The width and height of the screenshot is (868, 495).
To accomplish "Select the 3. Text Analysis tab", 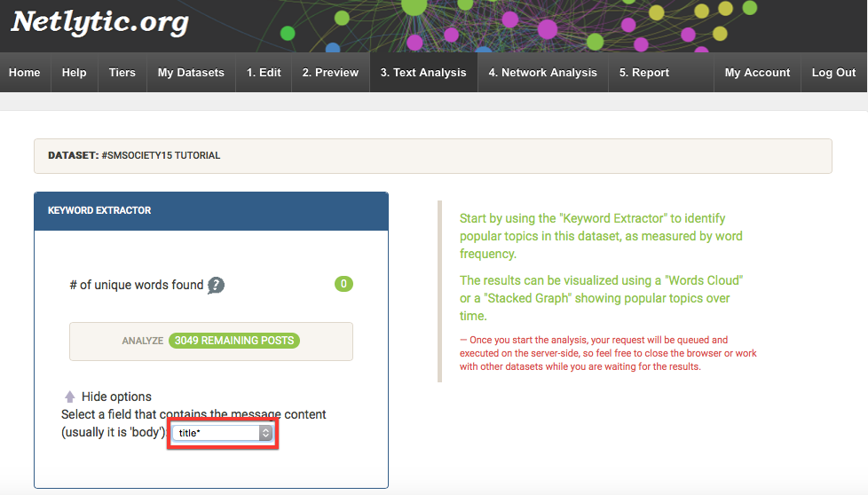I will (423, 73).
